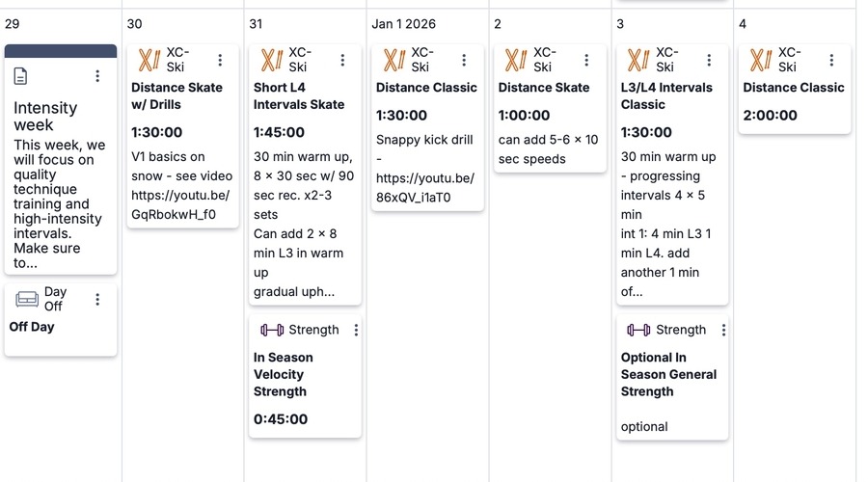This screenshot has width=868, height=482.
Task: Click dumbbell icon on In Season Velocity Strength
Action: click(x=271, y=330)
